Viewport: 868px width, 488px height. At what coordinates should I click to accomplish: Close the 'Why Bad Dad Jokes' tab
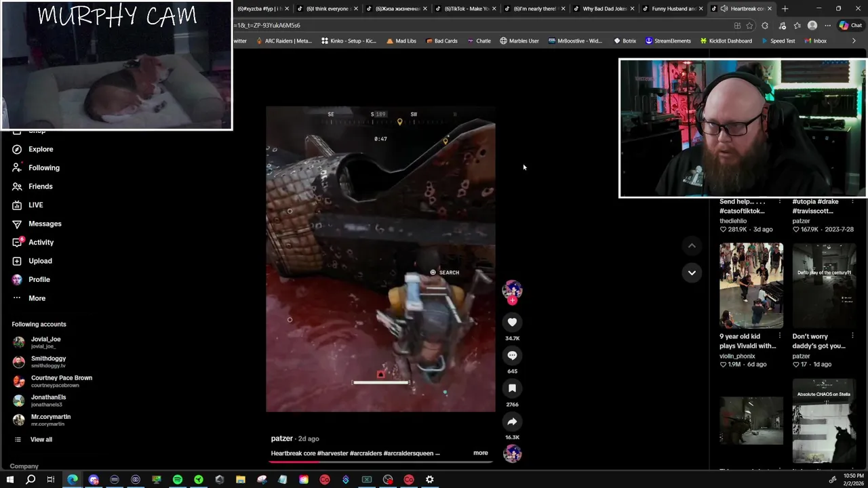[632, 9]
